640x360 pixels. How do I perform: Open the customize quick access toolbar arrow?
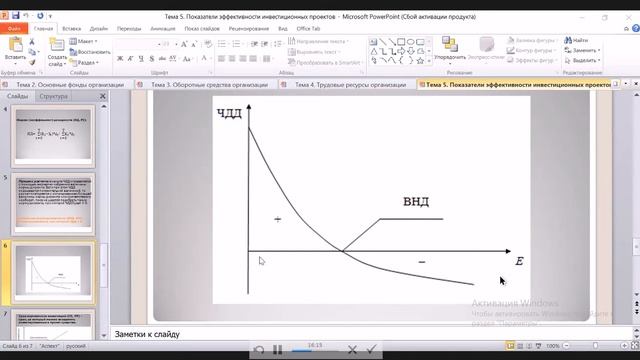click(50, 16)
